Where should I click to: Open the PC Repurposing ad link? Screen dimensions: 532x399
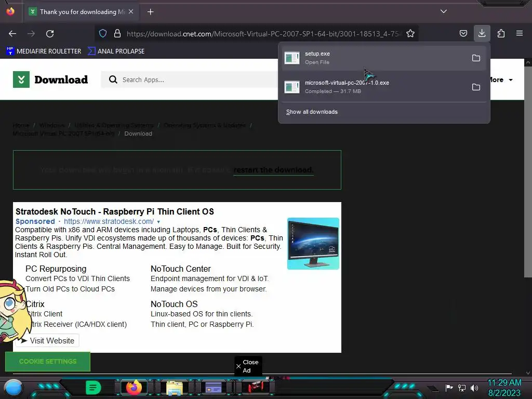tap(56, 269)
